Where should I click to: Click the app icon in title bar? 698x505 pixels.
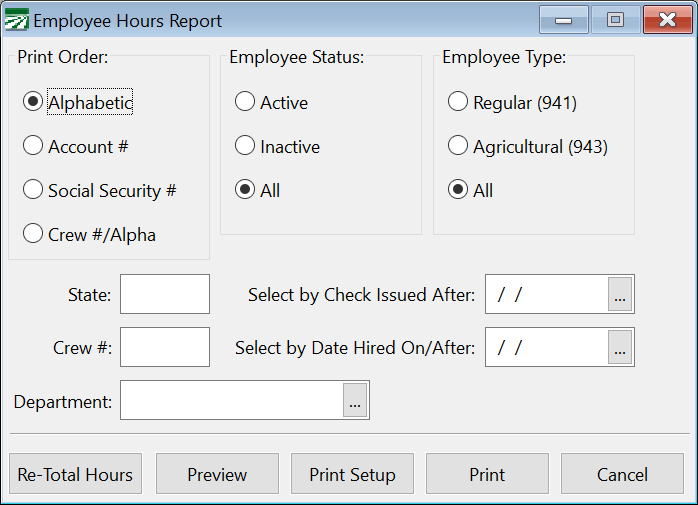[18, 20]
